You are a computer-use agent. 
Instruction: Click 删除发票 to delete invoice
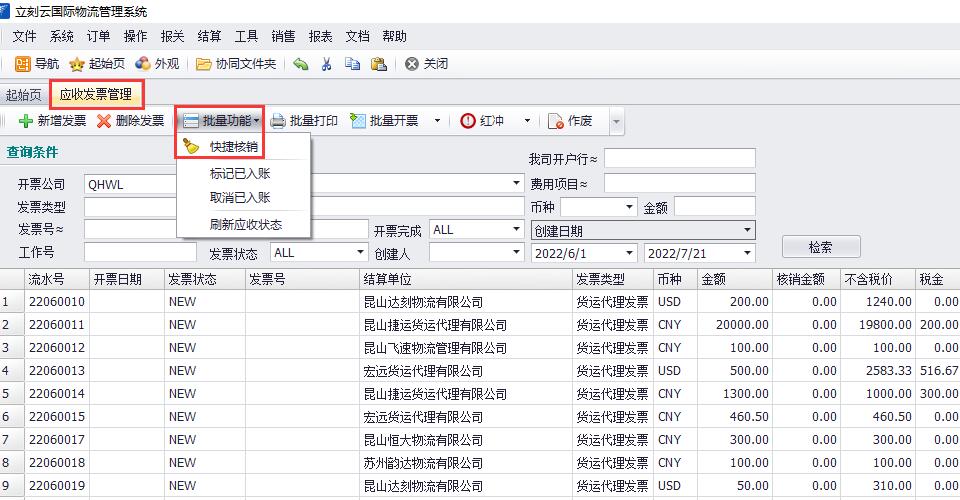pos(131,121)
